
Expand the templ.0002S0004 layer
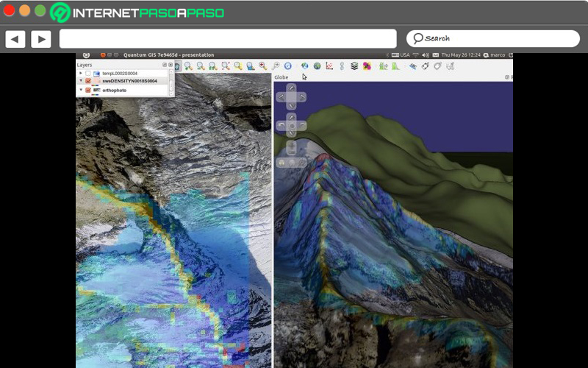tap(81, 73)
